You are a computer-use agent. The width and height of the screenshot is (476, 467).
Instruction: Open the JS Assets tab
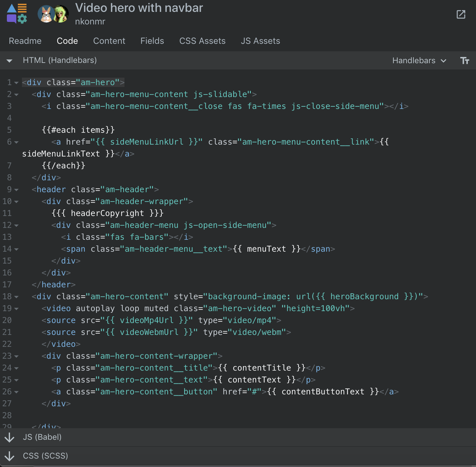(260, 41)
